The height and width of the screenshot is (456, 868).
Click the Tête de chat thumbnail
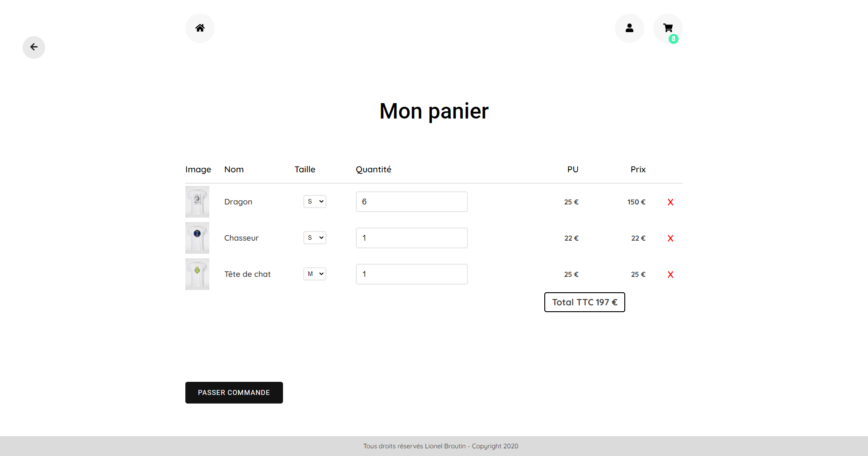197,274
